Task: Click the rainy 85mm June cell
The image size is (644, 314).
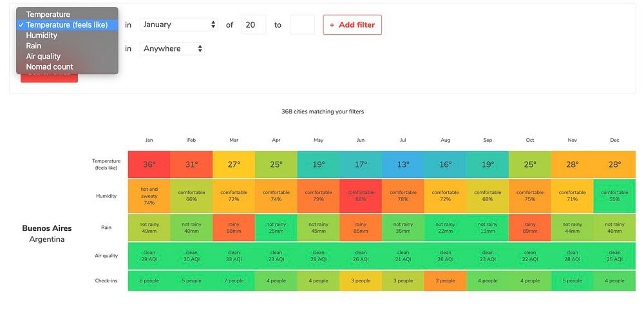Action: coord(361,228)
